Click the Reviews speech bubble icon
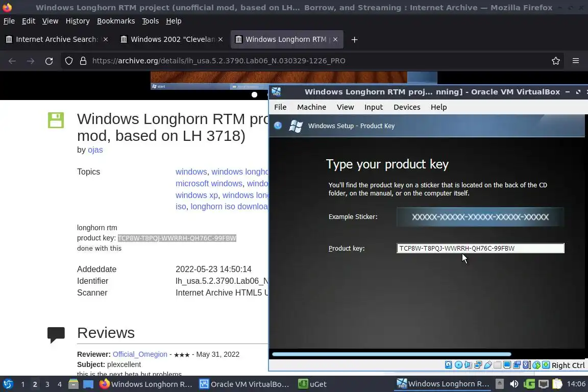 pos(56,335)
